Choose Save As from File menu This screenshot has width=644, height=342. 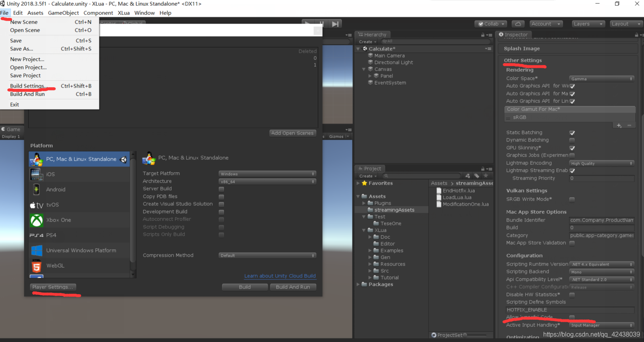point(21,49)
